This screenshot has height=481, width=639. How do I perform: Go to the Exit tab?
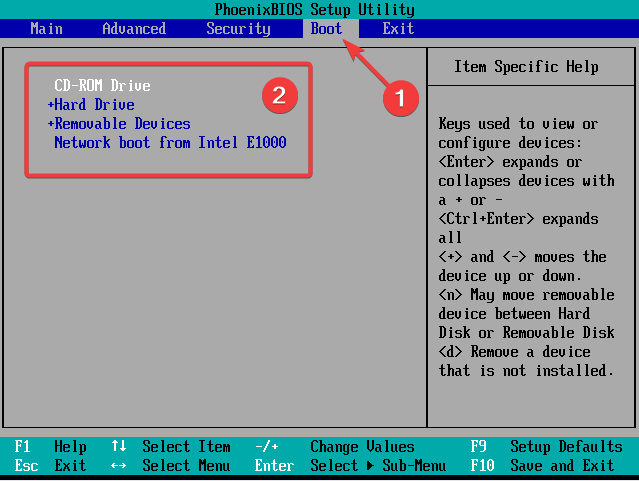pos(398,29)
